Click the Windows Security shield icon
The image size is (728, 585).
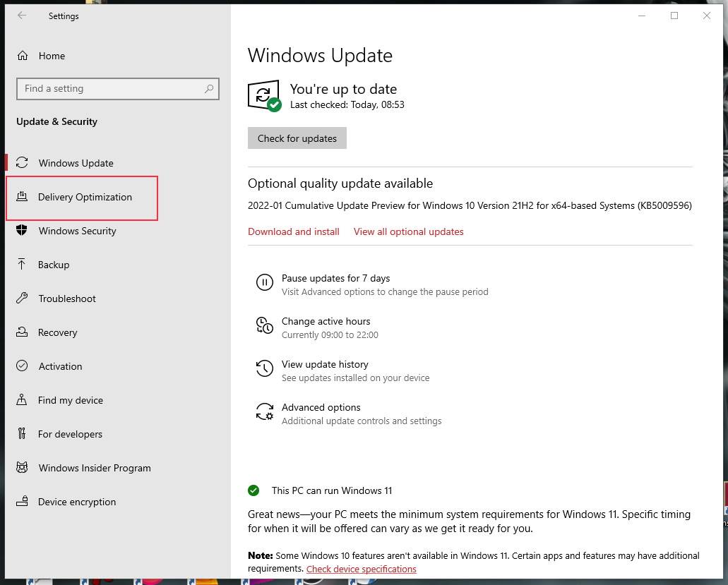click(22, 231)
